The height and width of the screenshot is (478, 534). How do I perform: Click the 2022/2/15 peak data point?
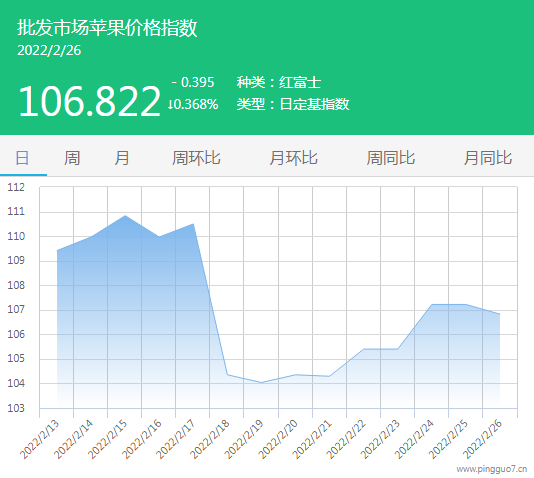pos(125,216)
